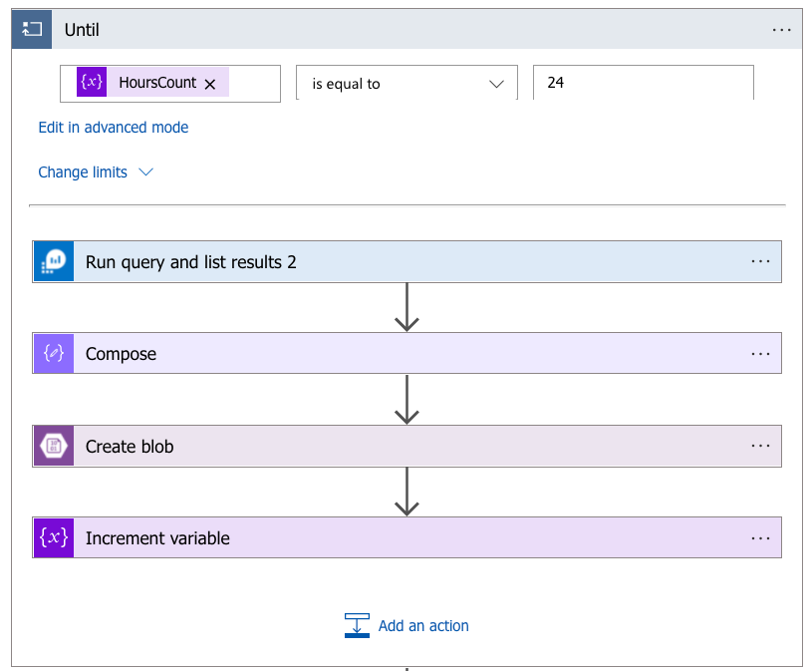Open ellipsis menu for Compose step
The width and height of the screenshot is (812, 671).
point(760,353)
